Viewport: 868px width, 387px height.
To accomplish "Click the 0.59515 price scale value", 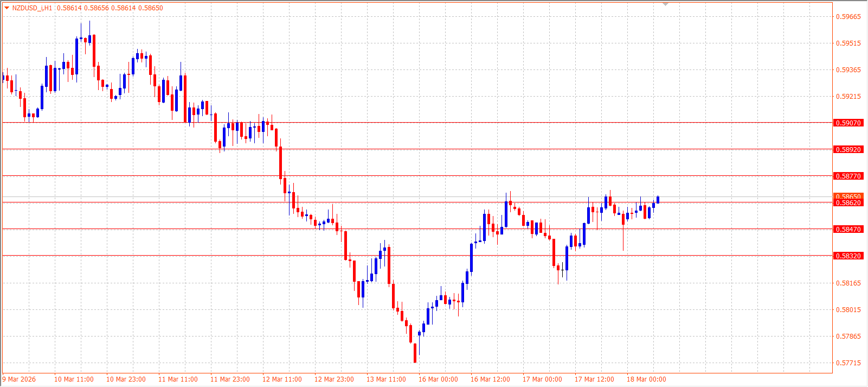I will 848,43.
